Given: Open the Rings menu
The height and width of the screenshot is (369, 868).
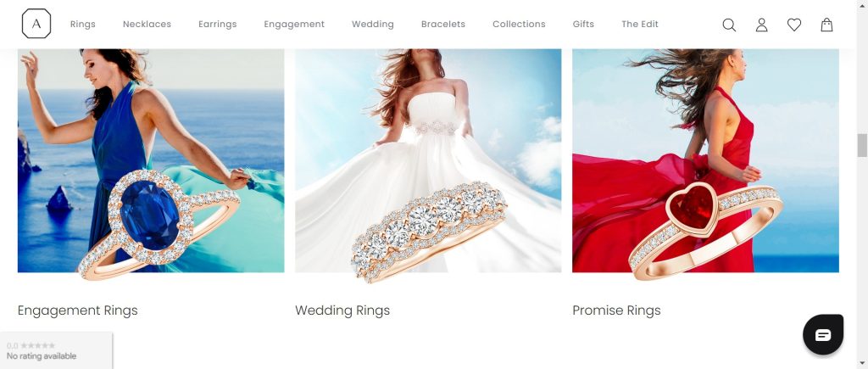Looking at the screenshot, I should 83,25.
